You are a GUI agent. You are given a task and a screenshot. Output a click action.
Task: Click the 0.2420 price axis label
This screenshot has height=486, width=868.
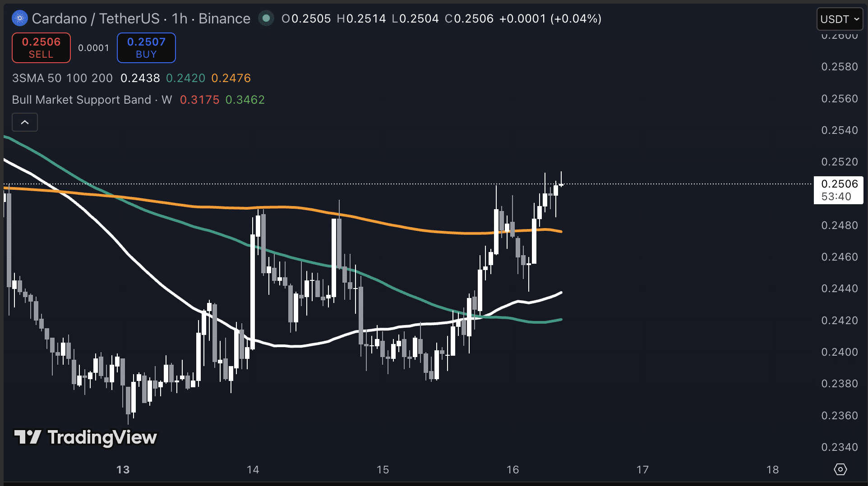coord(839,321)
